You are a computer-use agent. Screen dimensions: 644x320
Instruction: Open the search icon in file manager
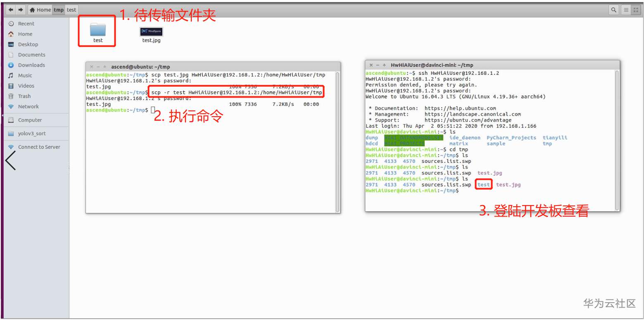[x=614, y=10]
